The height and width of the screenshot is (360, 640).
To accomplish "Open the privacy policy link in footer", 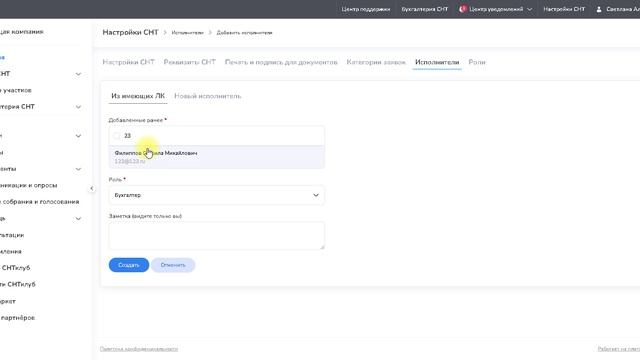I will (139, 349).
